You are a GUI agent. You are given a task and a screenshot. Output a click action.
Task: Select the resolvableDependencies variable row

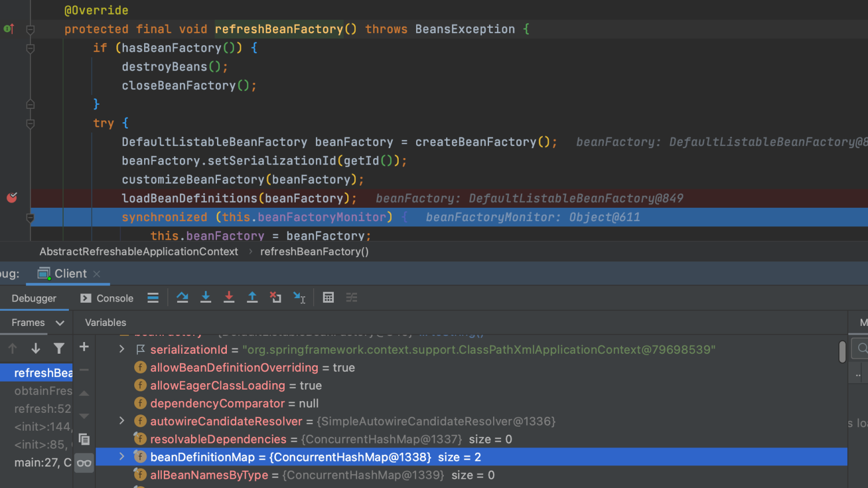click(x=471, y=439)
